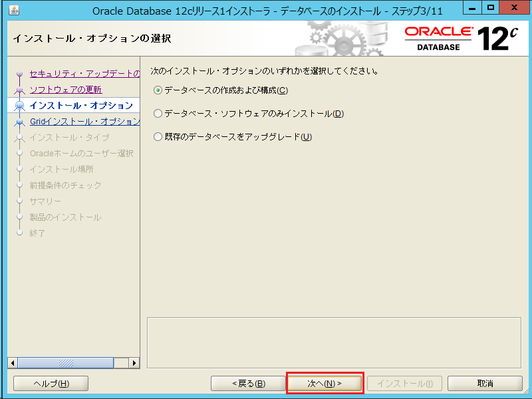This screenshot has width=532, height=399.
Task: Click step marker next to セキュリティ・アップデート
Action: click(x=20, y=74)
